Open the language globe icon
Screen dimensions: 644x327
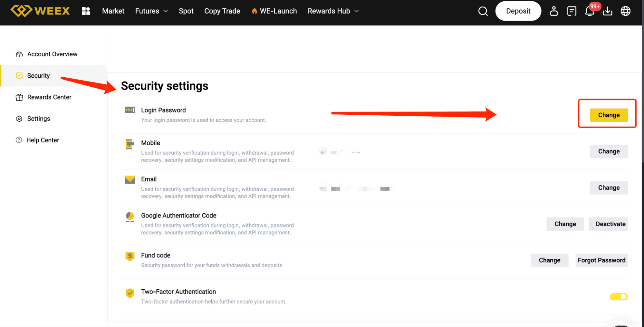(625, 11)
